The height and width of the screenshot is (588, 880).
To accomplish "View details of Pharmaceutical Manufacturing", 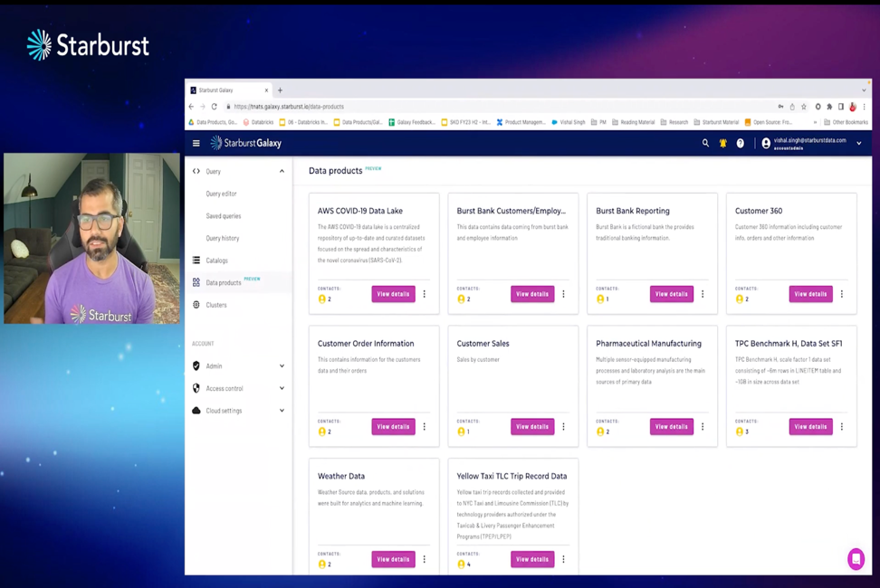I will coord(671,427).
